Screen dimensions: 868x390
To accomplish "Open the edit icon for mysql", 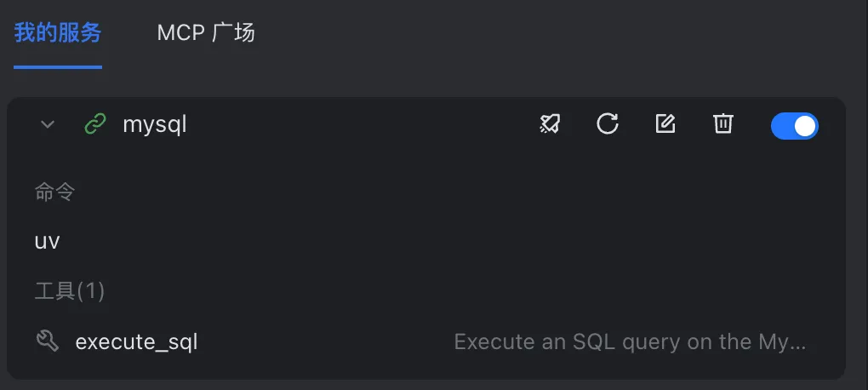I will click(665, 124).
